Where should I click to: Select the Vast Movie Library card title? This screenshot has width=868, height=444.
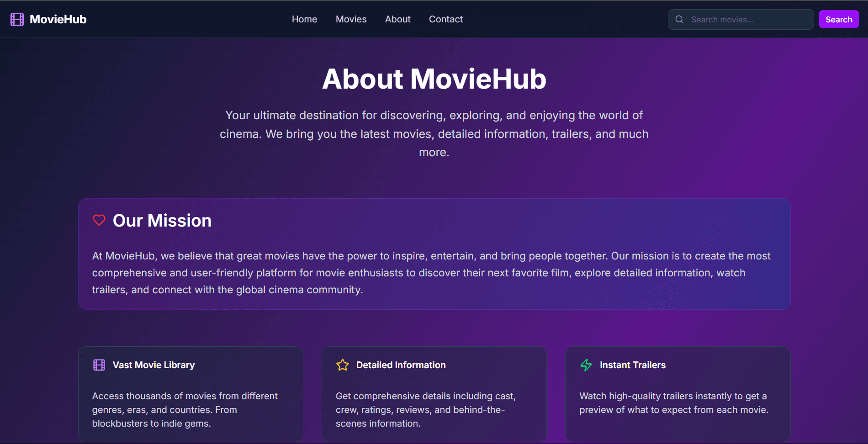[x=153, y=365]
